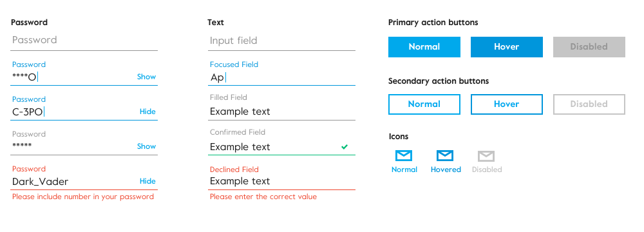Toggle Show on the gray ***** password field

pyautogui.click(x=147, y=146)
